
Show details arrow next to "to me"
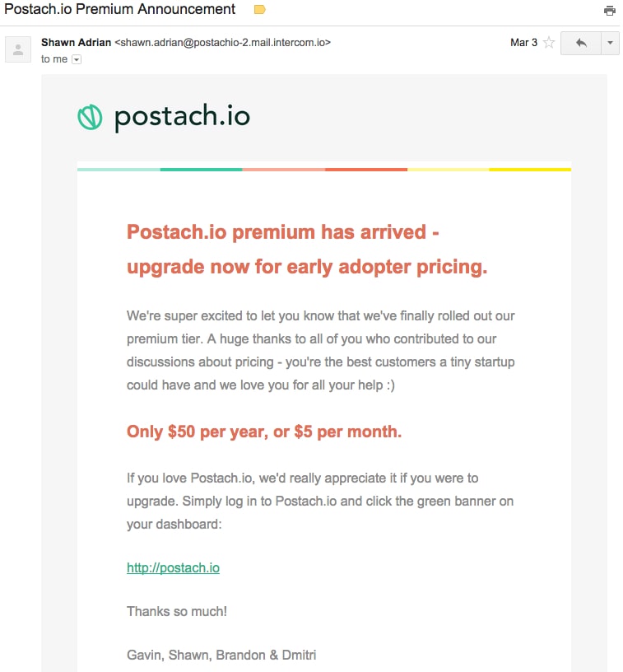77,59
